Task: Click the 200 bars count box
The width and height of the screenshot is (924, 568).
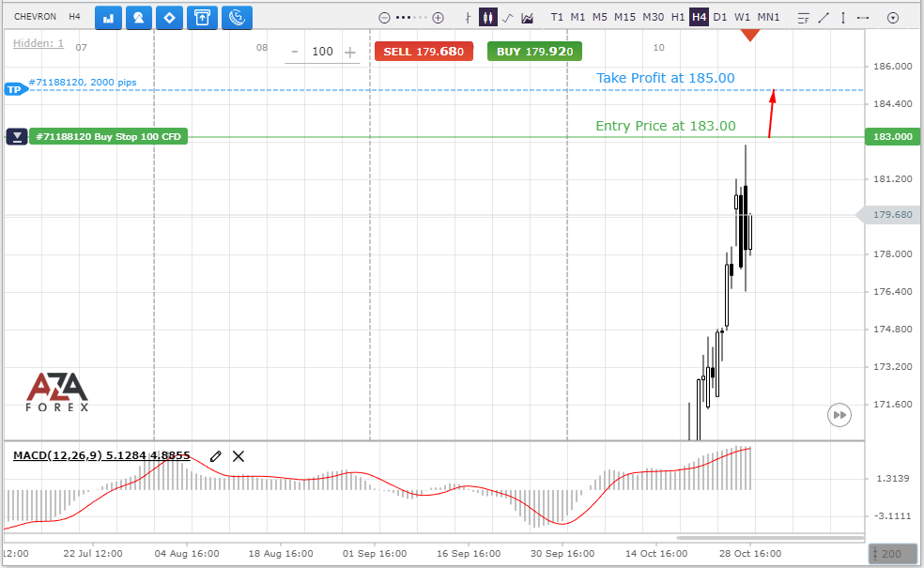Action: tap(892, 554)
